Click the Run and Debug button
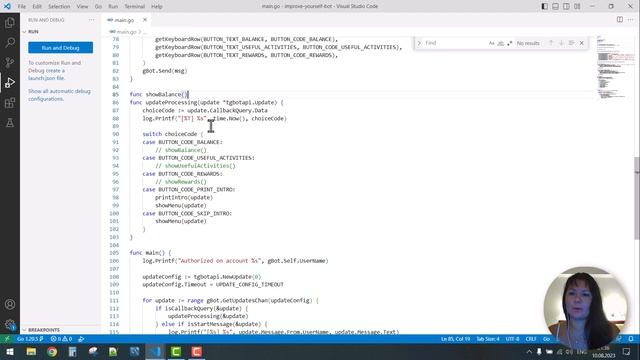This screenshot has height=360, width=640. point(60,48)
